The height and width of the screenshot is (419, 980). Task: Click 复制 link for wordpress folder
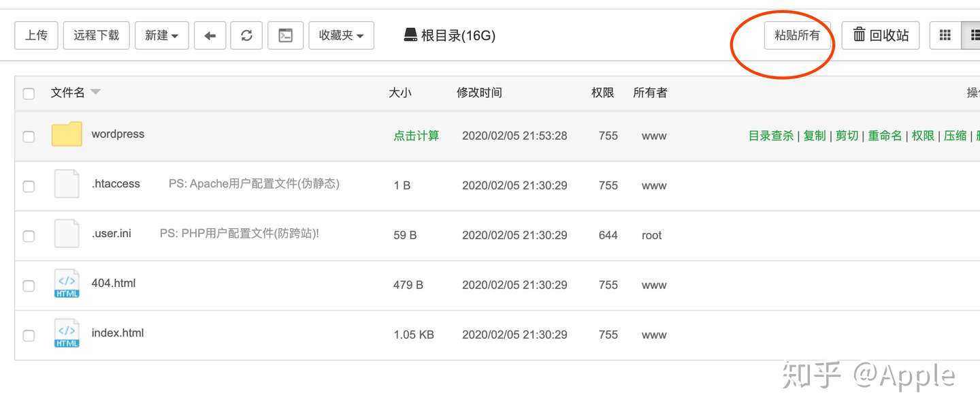pos(814,136)
